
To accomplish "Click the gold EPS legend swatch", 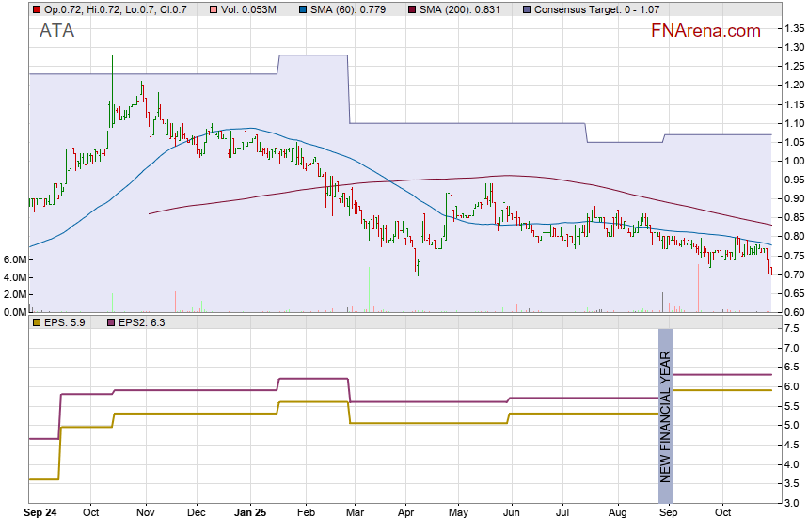I will tap(36, 322).
